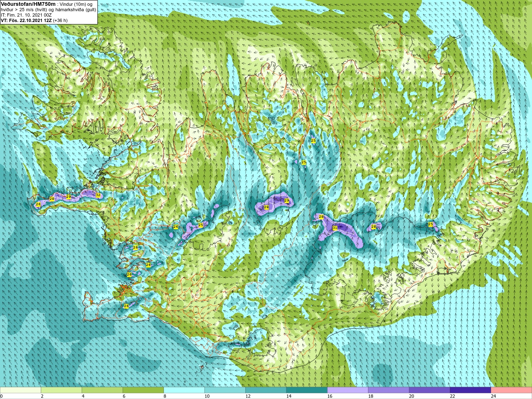
Task: Click the legend scale number 16
Action: (x=330, y=396)
